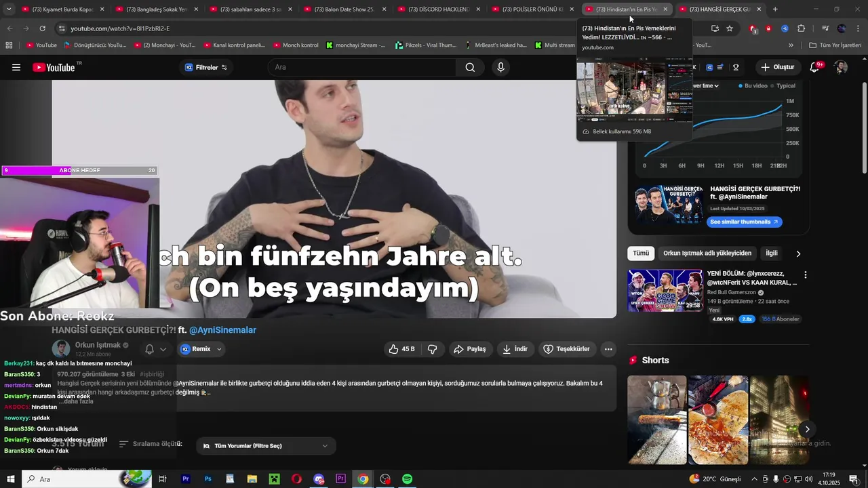Open Photoshop from the taskbar
Screen dimensions: 868x488
click(208, 479)
